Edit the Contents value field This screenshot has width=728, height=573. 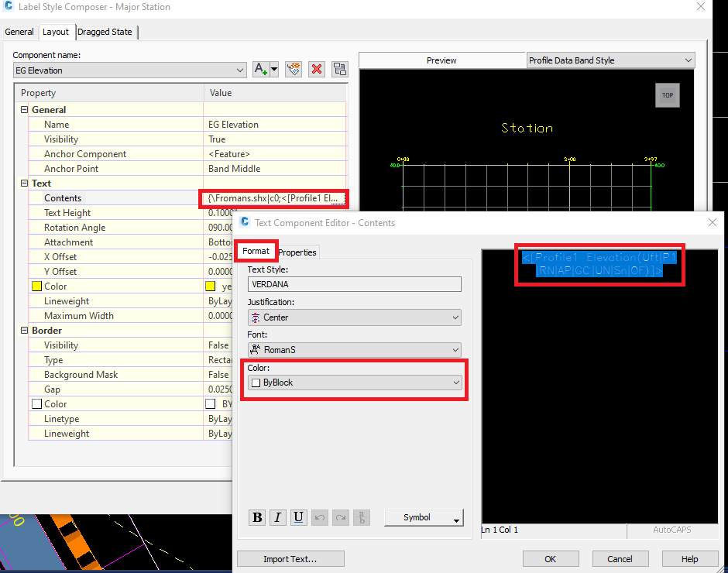(x=273, y=198)
